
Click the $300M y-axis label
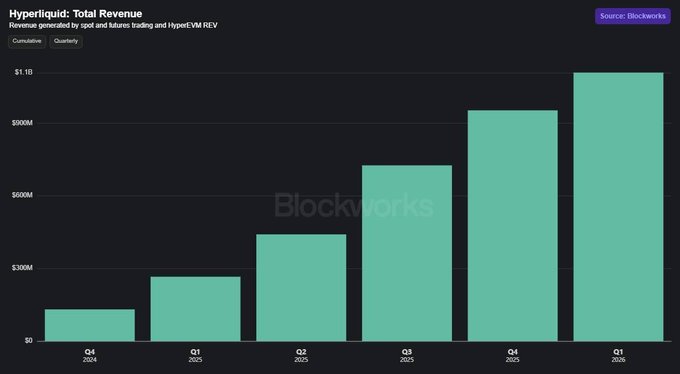22,268
